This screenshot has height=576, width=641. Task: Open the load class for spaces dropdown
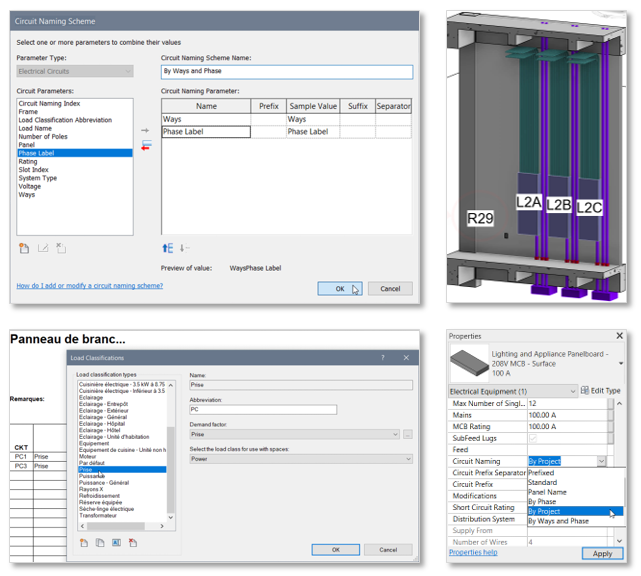pos(301,459)
